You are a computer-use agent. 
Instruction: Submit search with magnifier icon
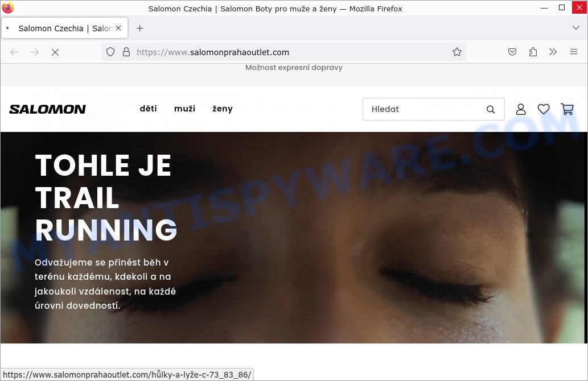[491, 109]
